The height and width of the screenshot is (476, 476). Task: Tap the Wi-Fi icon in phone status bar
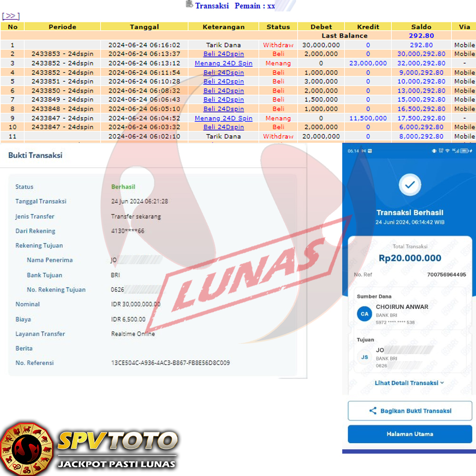(447, 151)
